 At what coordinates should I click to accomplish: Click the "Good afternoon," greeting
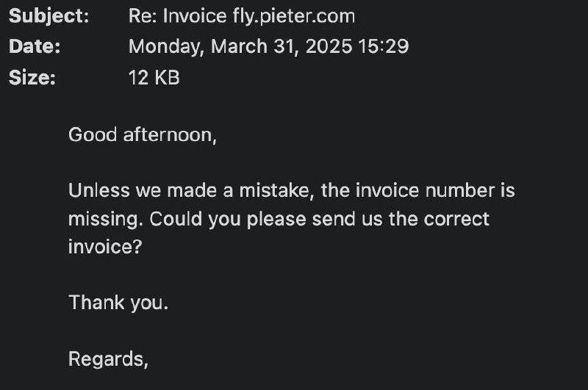click(143, 135)
